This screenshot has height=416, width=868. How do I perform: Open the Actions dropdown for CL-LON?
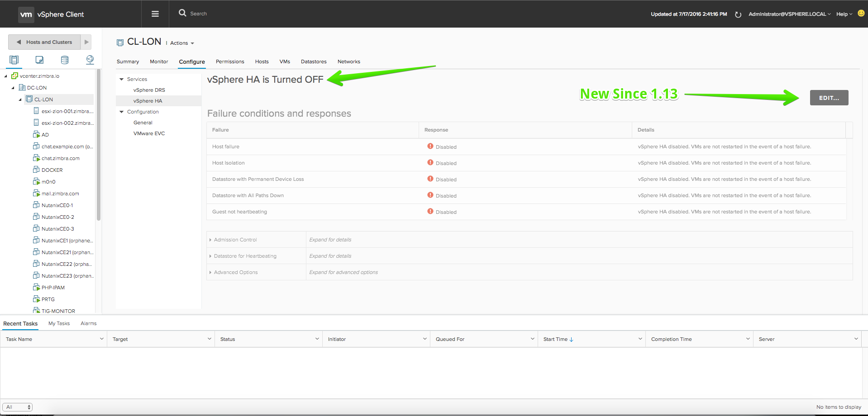click(182, 43)
